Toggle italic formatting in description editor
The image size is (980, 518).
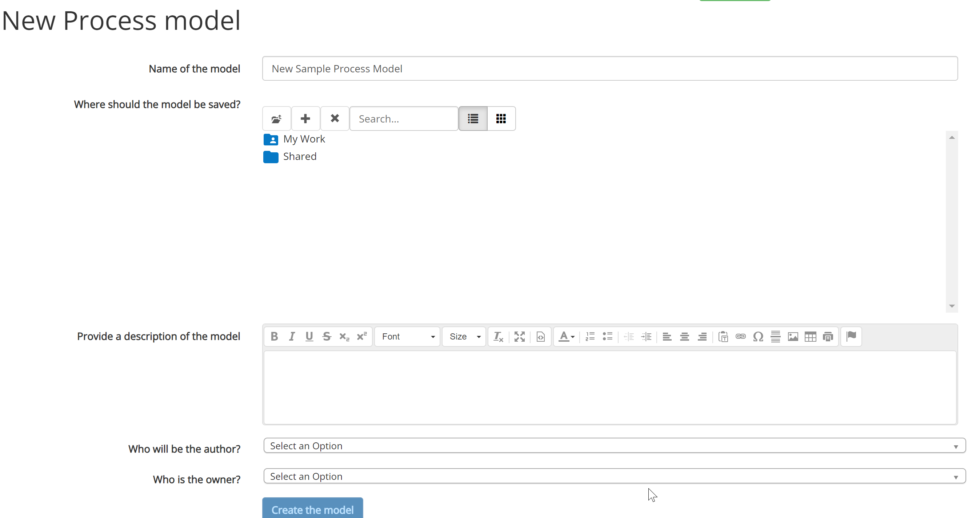[291, 337]
